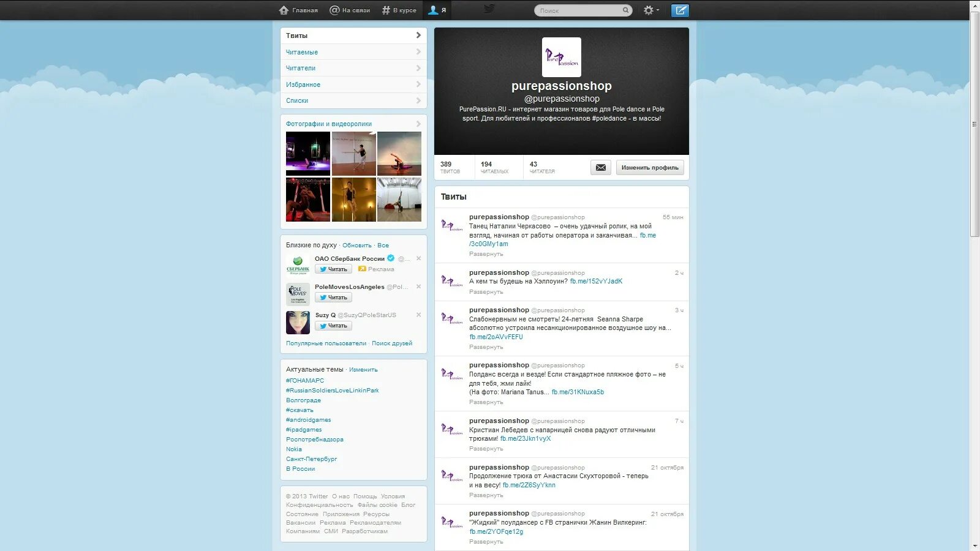Viewport: 980px width, 551px height.
Task: Open the #androidgames trending topic
Action: pos(308,420)
